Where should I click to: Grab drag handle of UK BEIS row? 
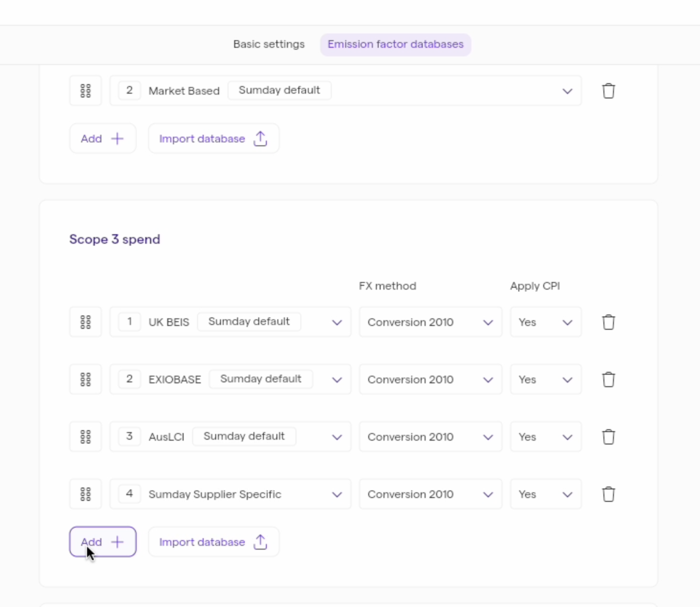(x=86, y=322)
